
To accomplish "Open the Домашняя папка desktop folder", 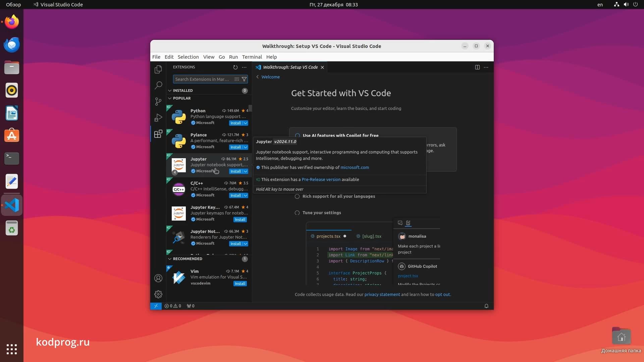I will point(621,340).
